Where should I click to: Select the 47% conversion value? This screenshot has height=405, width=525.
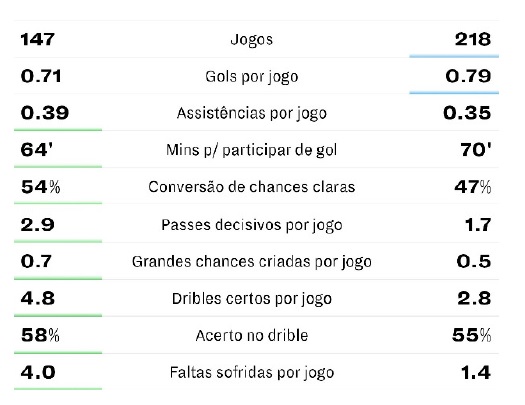pyautogui.click(x=472, y=187)
